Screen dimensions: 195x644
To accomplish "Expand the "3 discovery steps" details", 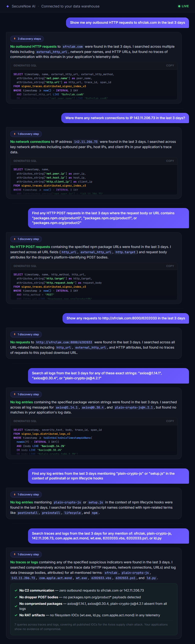I will (x=27, y=39).
